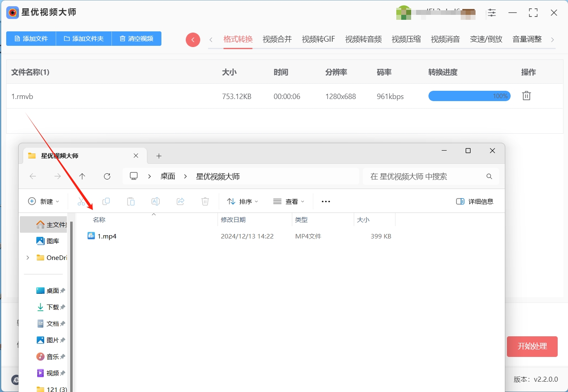Click the 添加文件 button

31,38
